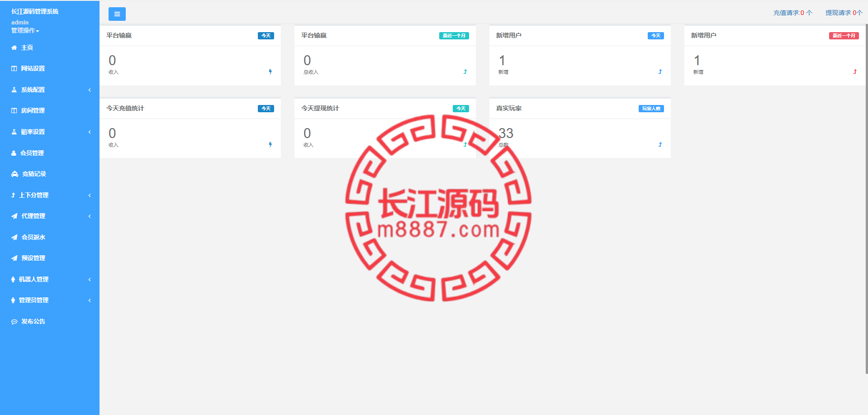The height and width of the screenshot is (415, 868).
Task: Click the arrow icon in 平台输赢 最近一个月 card
Action: (x=465, y=72)
